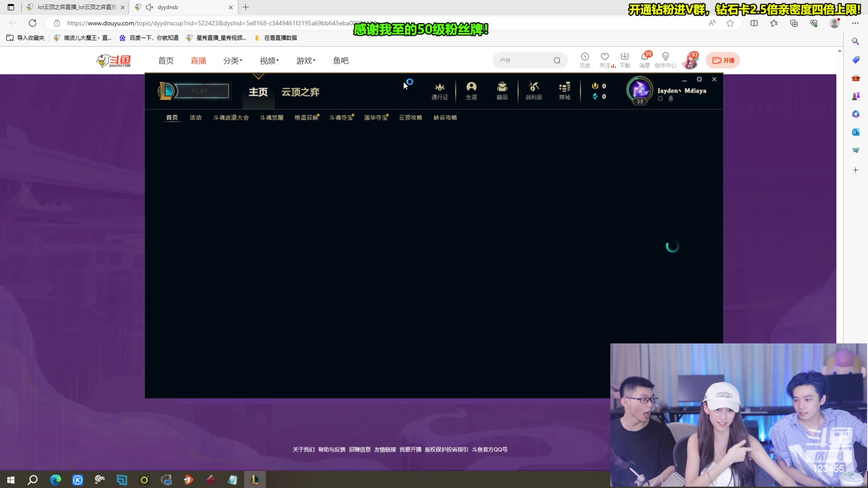Add Edge sidebar app plus icon
Image resolution: width=868 pixels, height=488 pixels.
[x=855, y=170]
